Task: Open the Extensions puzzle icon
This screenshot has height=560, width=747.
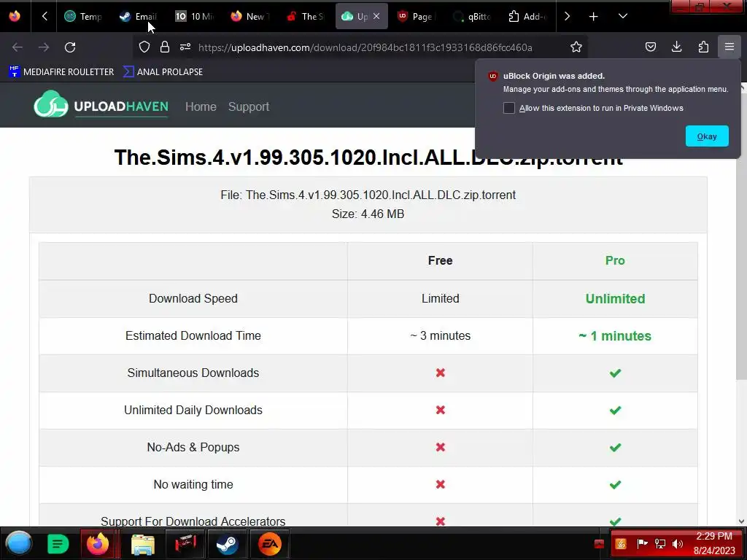Action: point(703,47)
